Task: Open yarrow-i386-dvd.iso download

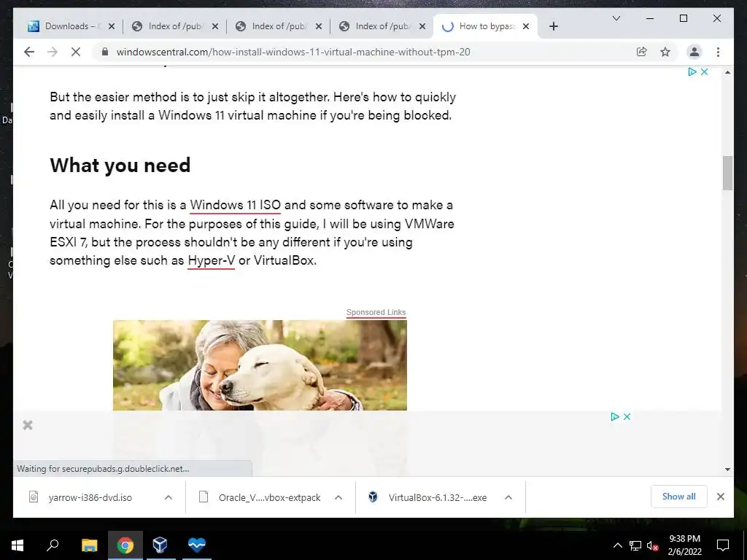Action: (x=90, y=497)
